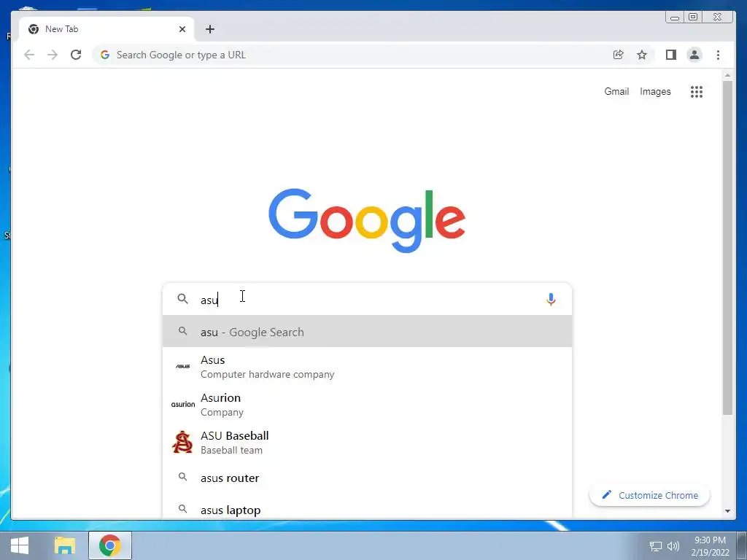Click inside the asu search field
The height and width of the screenshot is (560, 747).
click(368, 299)
